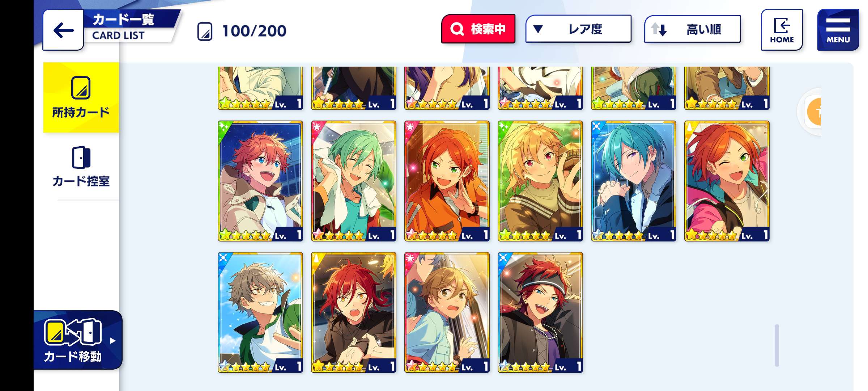
Task: Toggle the 高い順 sort order
Action: [692, 29]
